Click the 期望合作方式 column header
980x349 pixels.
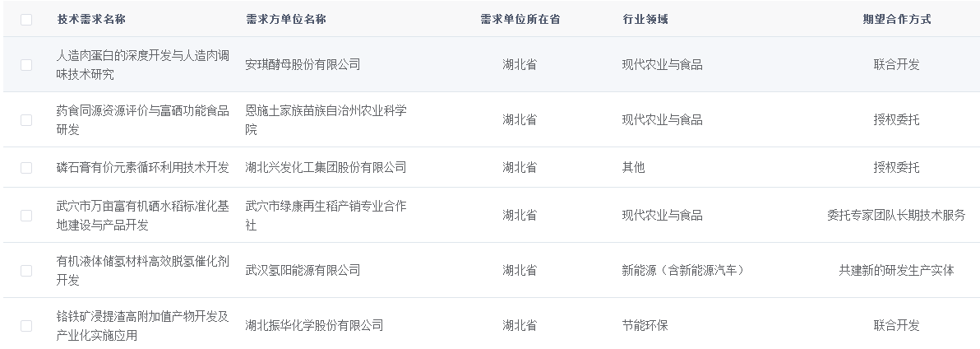896,19
